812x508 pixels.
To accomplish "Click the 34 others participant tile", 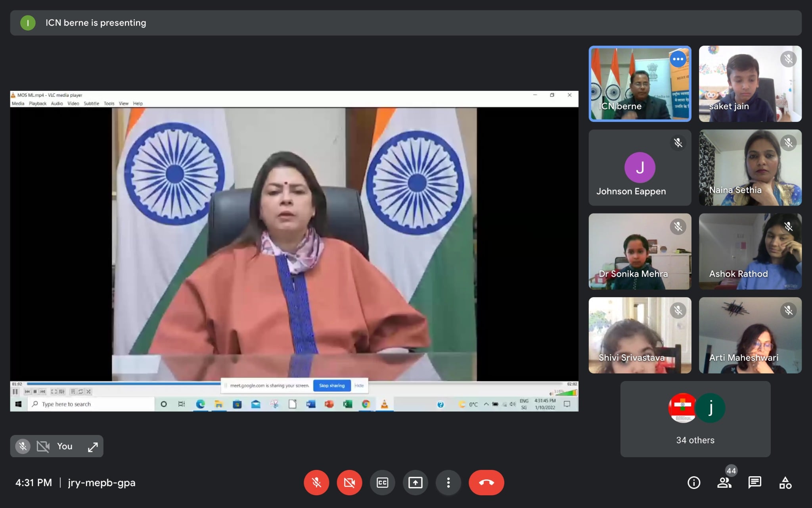I will (695, 419).
